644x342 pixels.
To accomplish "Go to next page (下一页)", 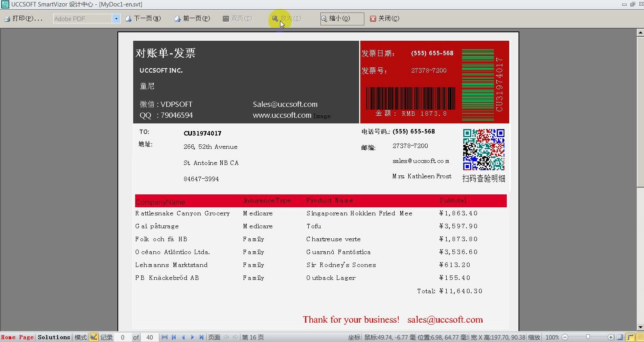I will coord(143,19).
